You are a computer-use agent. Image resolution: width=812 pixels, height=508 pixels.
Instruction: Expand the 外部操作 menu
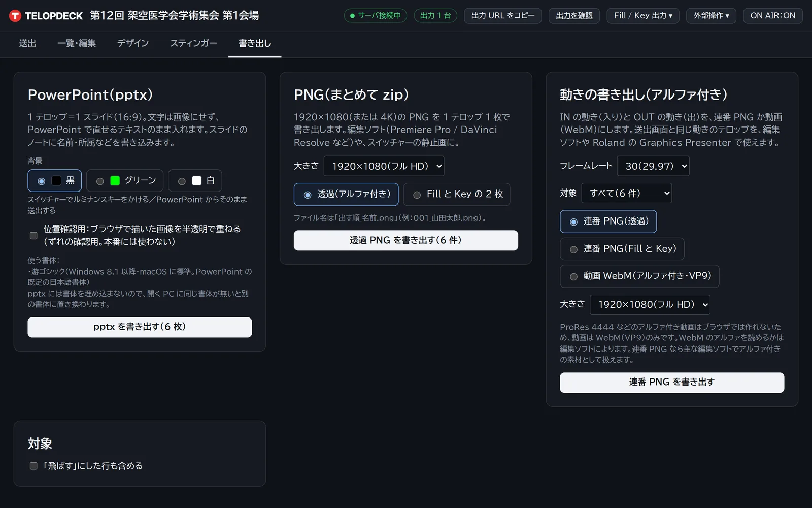[x=712, y=16]
